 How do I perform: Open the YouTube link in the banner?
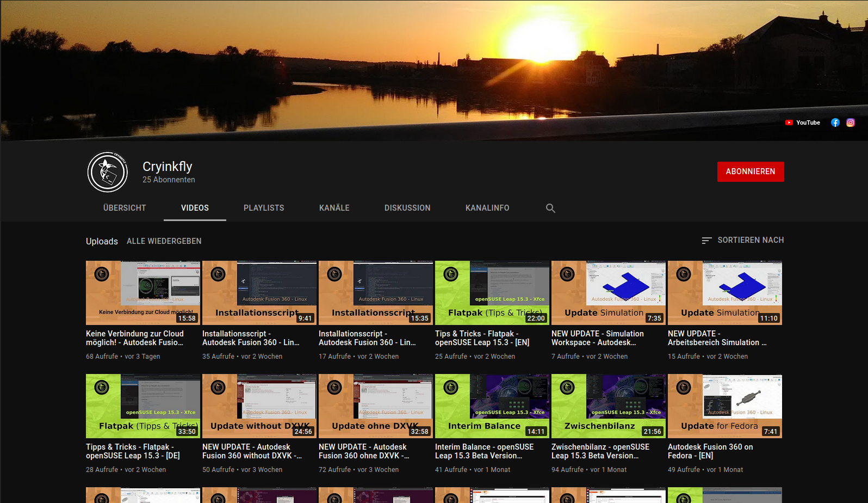pyautogui.click(x=802, y=122)
